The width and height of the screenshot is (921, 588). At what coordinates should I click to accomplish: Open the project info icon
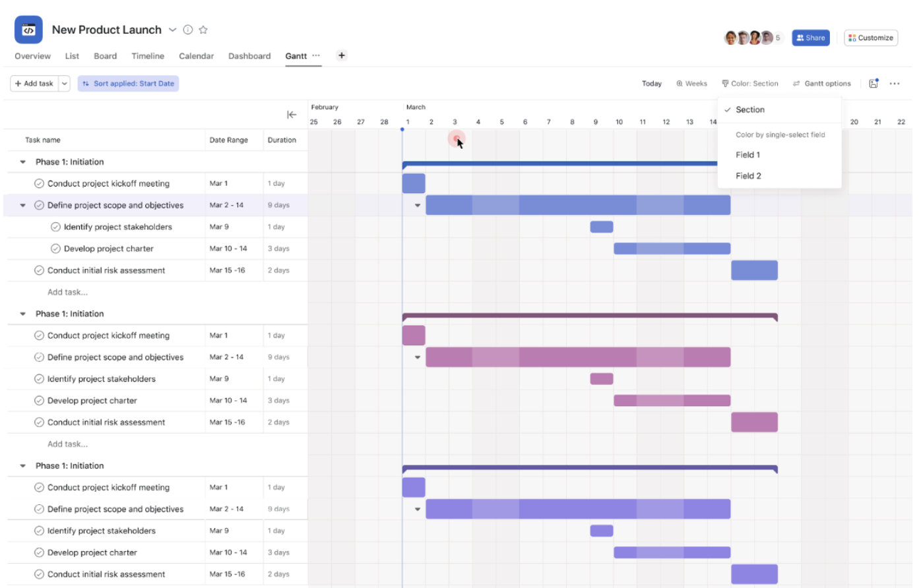(187, 29)
